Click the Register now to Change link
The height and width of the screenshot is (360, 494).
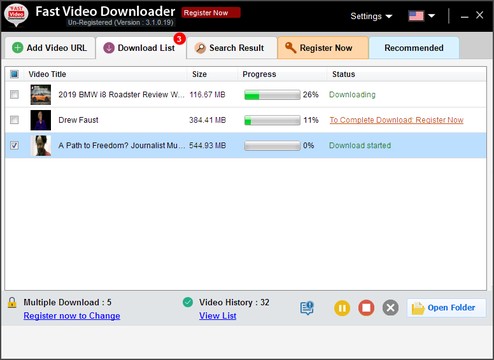[72, 316]
